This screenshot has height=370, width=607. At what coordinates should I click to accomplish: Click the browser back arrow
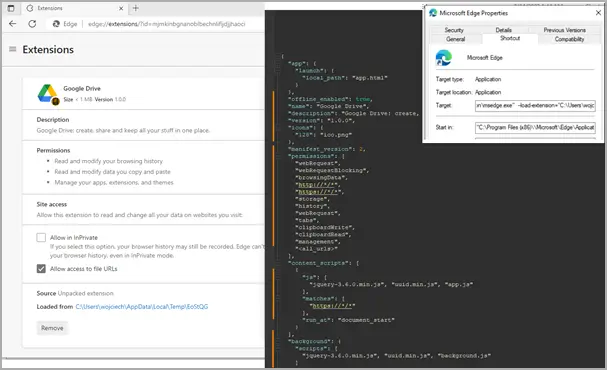tap(12, 24)
